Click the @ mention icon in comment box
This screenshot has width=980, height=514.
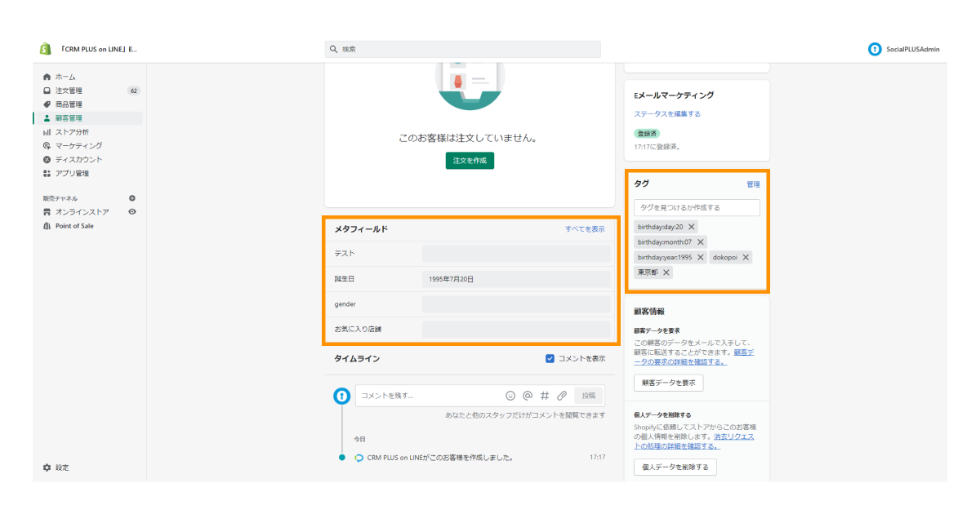point(528,396)
